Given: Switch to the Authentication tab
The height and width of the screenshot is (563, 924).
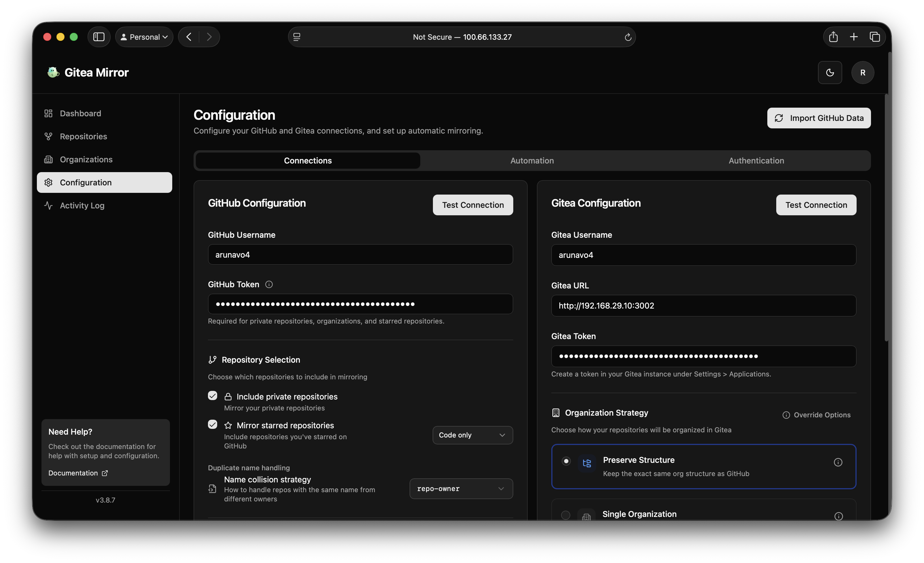Looking at the screenshot, I should point(756,160).
